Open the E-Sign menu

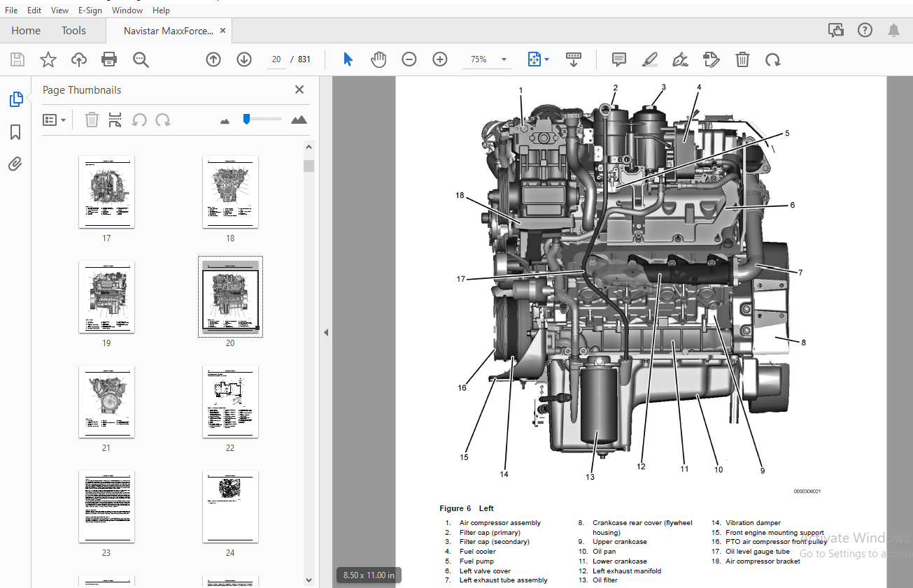tap(90, 10)
